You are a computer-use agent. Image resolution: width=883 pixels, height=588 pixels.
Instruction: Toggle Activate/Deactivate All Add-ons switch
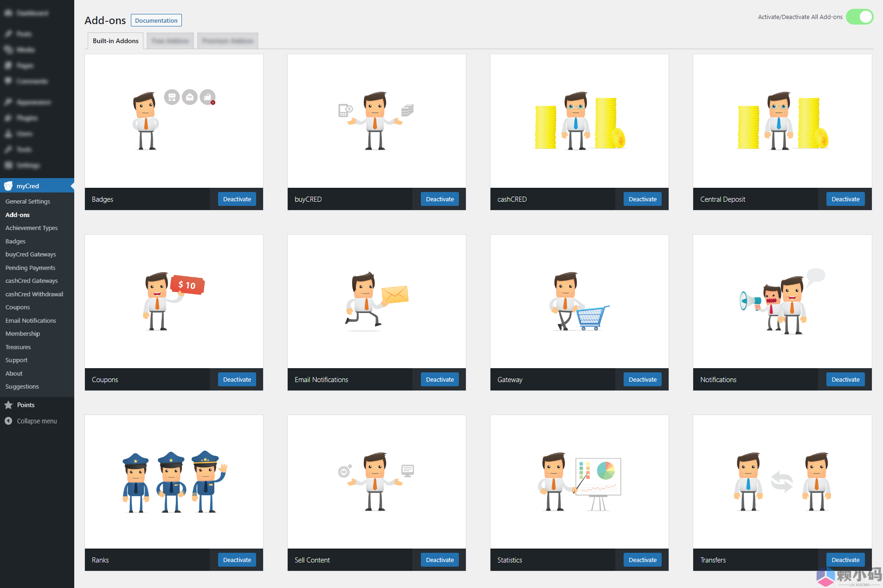point(859,17)
